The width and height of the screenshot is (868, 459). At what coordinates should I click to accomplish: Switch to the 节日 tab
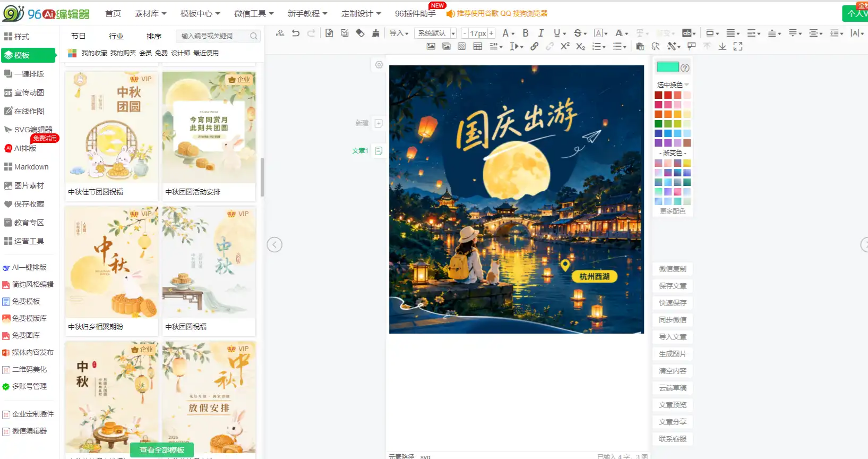[x=79, y=36]
